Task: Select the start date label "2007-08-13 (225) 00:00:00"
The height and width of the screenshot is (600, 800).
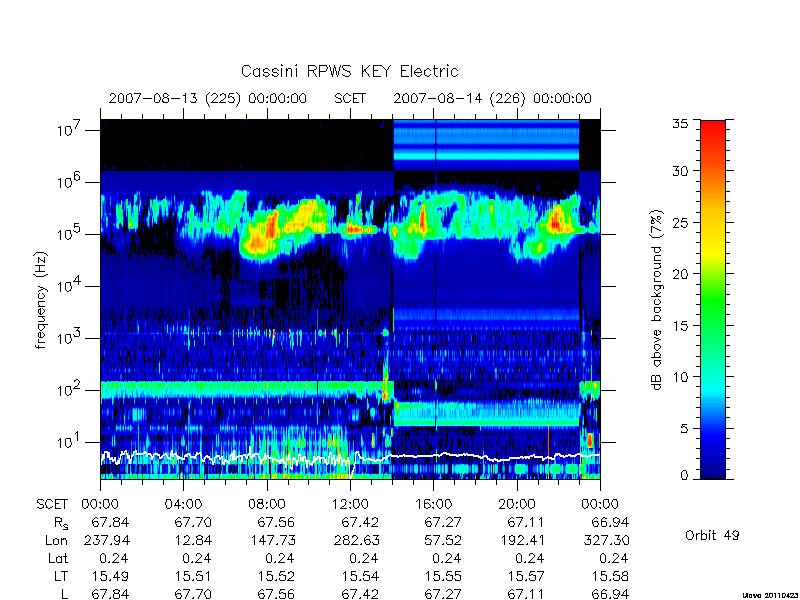Action: (x=208, y=98)
